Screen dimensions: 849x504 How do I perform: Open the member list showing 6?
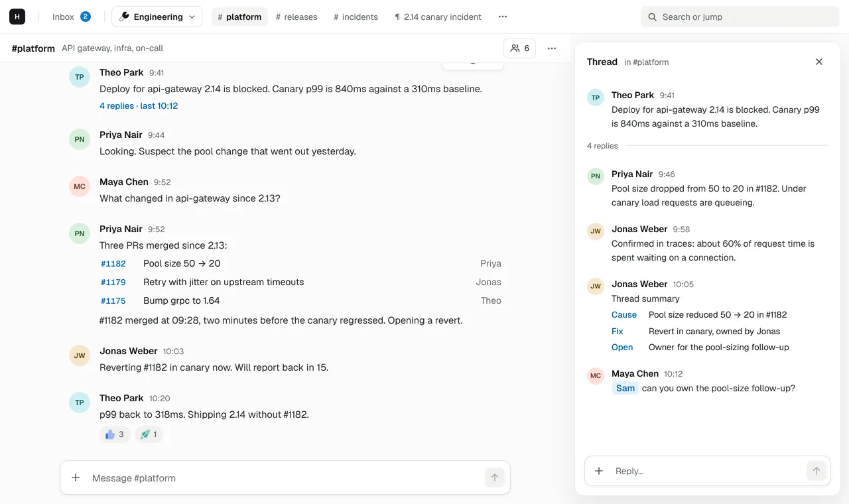coord(520,48)
